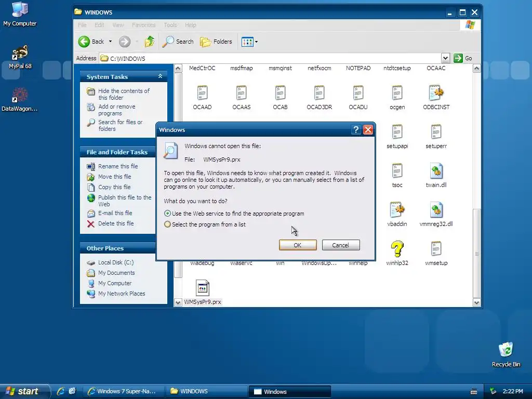The width and height of the screenshot is (532, 399).
Task: Select the WMSysPr9.prx file icon
Action: point(203,288)
